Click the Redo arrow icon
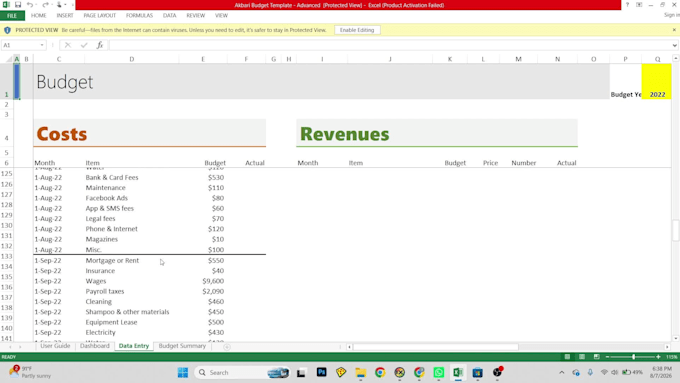This screenshot has height=383, width=680. click(x=45, y=5)
